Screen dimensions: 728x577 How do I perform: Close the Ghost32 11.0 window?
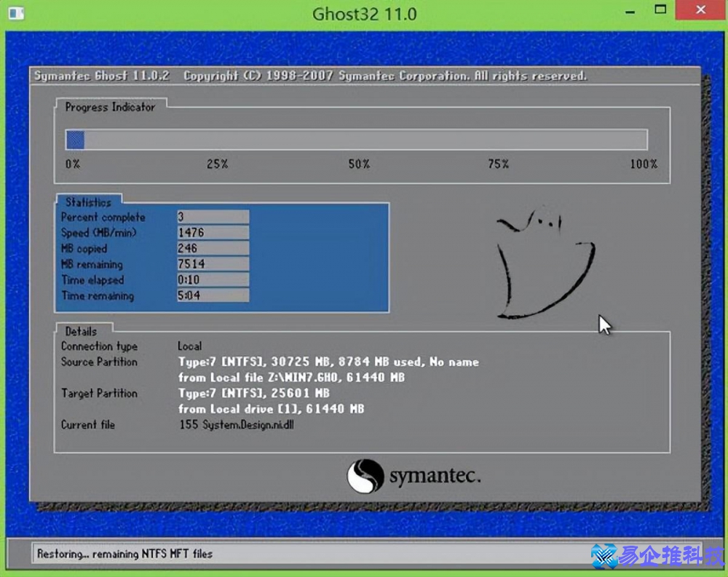click(701, 11)
